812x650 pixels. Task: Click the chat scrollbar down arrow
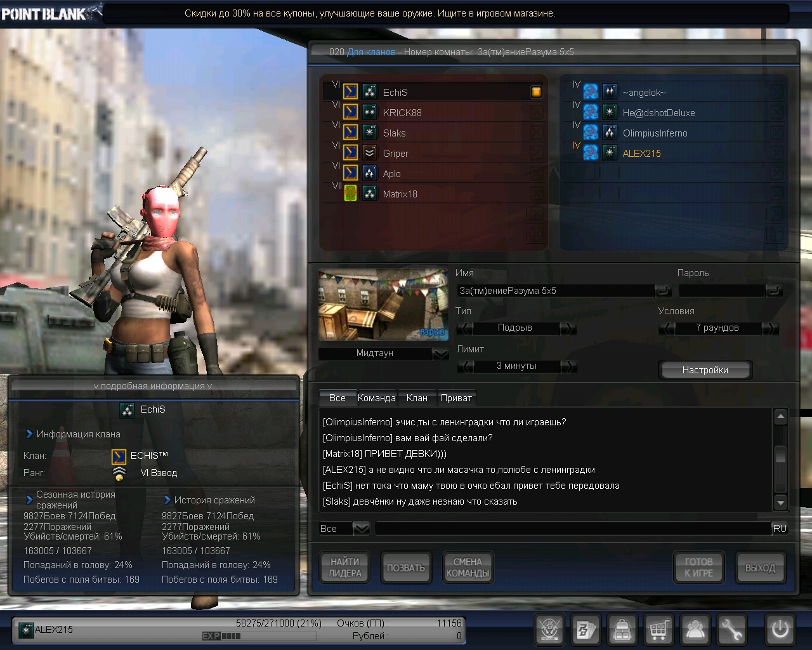(x=781, y=503)
